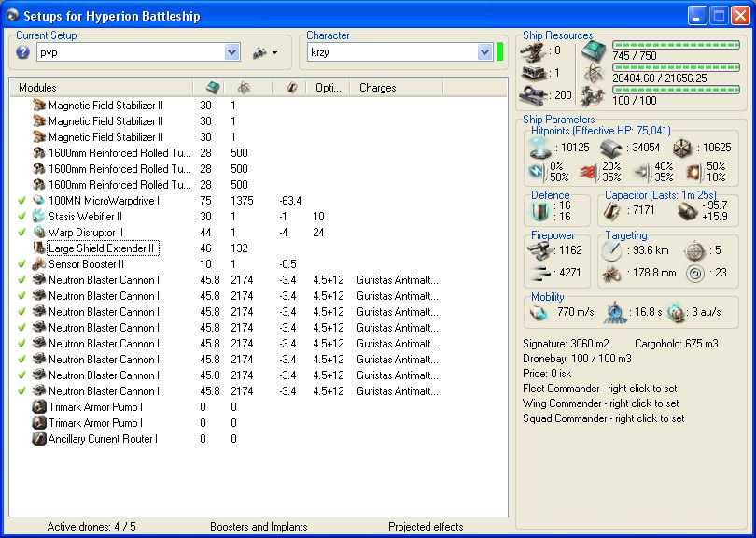The height and width of the screenshot is (538, 756).
Task: Click the shield hitpoints icon
Action: (x=540, y=148)
